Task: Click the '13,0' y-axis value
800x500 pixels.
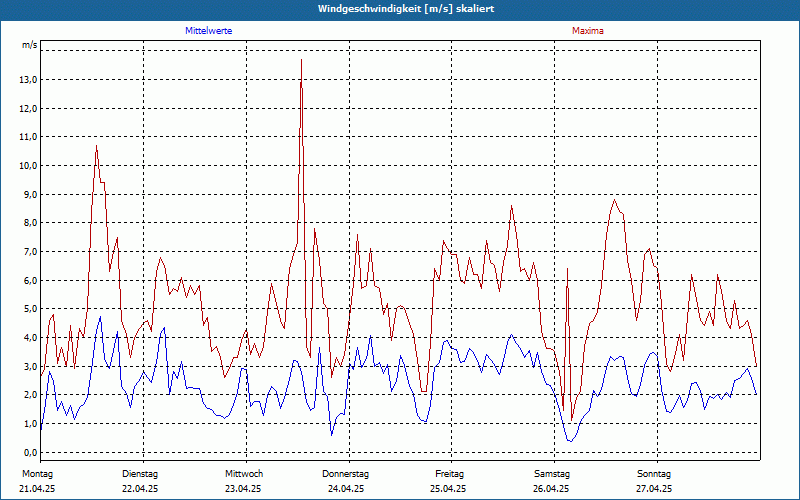Action: (29, 80)
